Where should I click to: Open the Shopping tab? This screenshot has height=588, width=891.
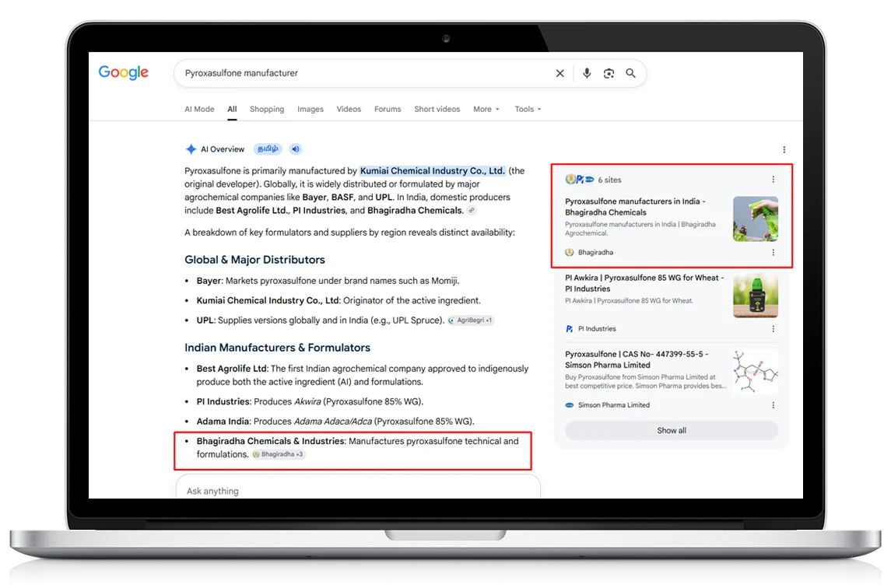tap(267, 109)
